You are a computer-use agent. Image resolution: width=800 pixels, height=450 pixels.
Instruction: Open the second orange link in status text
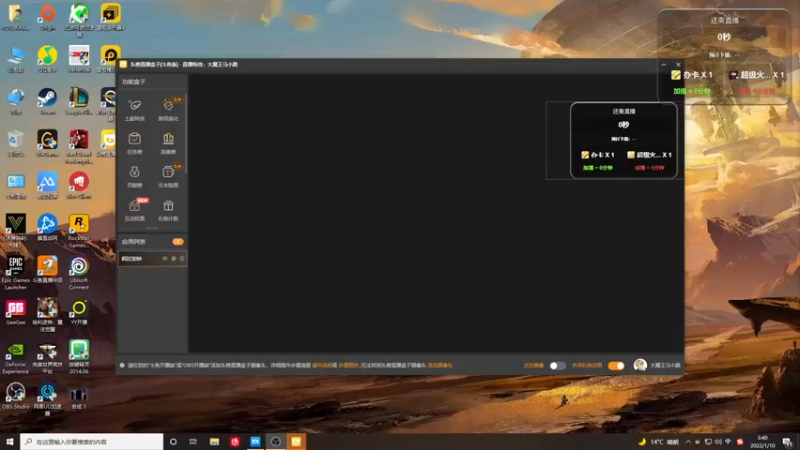348,365
